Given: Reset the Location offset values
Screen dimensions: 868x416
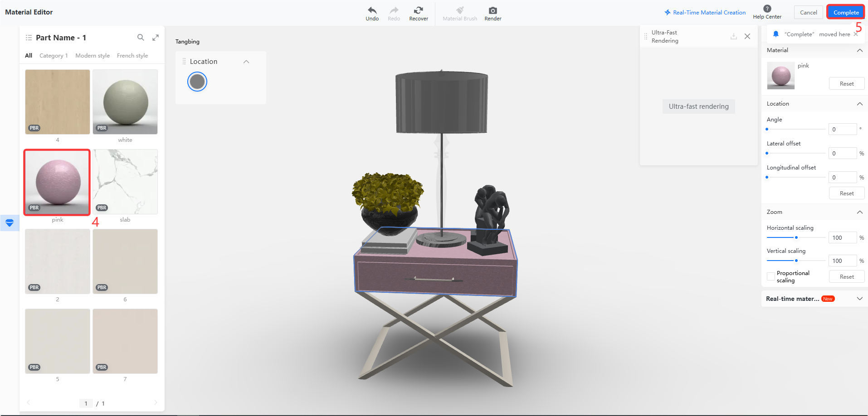Looking at the screenshot, I should (x=846, y=193).
